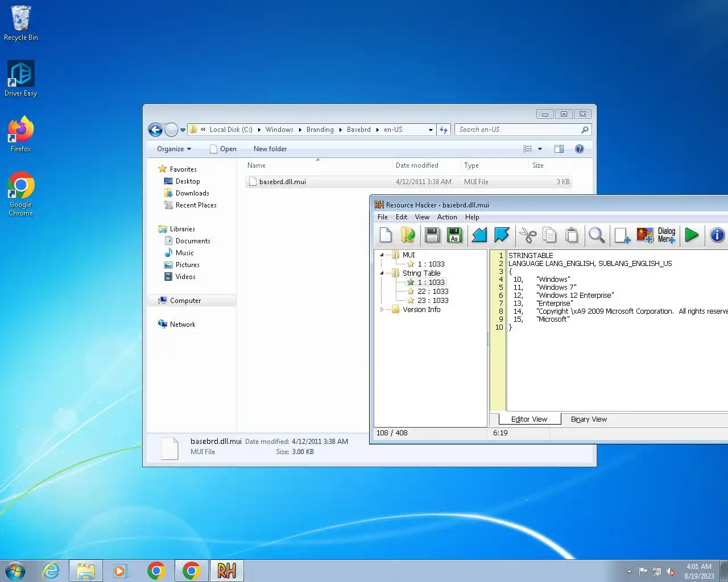Open Explorer help question mark icon
The height and width of the screenshot is (582, 728).
(x=580, y=149)
